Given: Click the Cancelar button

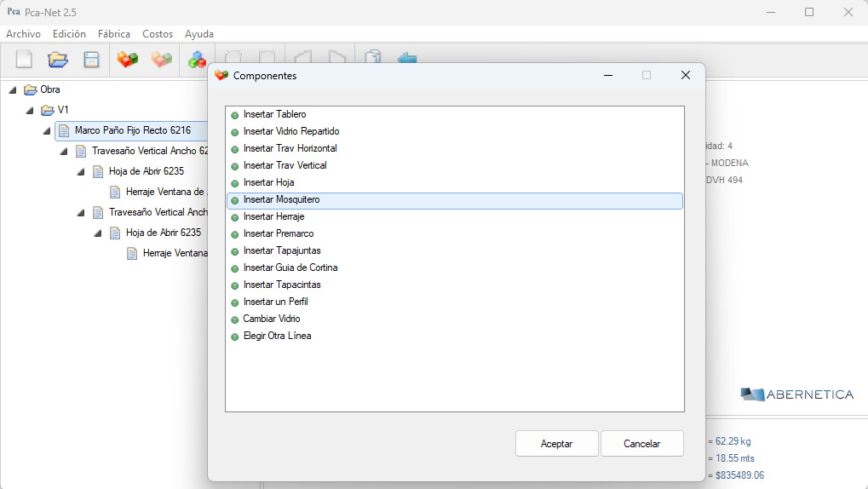Looking at the screenshot, I should click(642, 444).
